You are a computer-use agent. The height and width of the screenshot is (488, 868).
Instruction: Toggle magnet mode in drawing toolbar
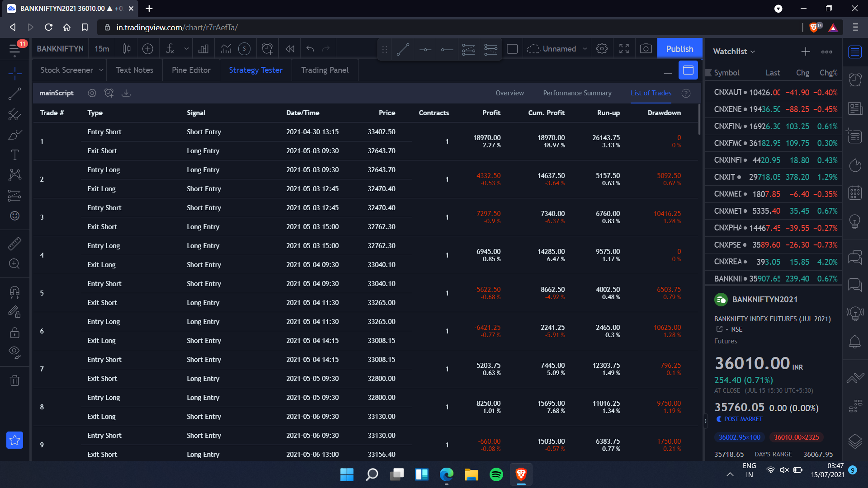tap(14, 292)
